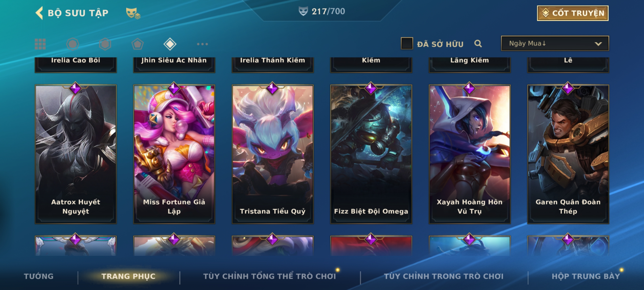The height and width of the screenshot is (290, 644).
Task: Go back using the arrow beside Bộ Sưu Tập
Action: pyautogui.click(x=39, y=13)
